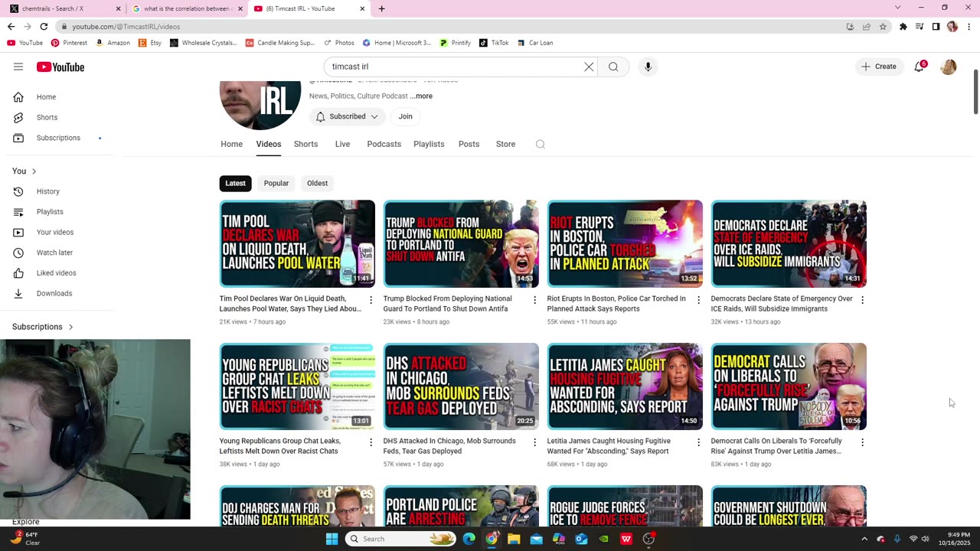Open options for Tim Pool Declares War video

(371, 300)
